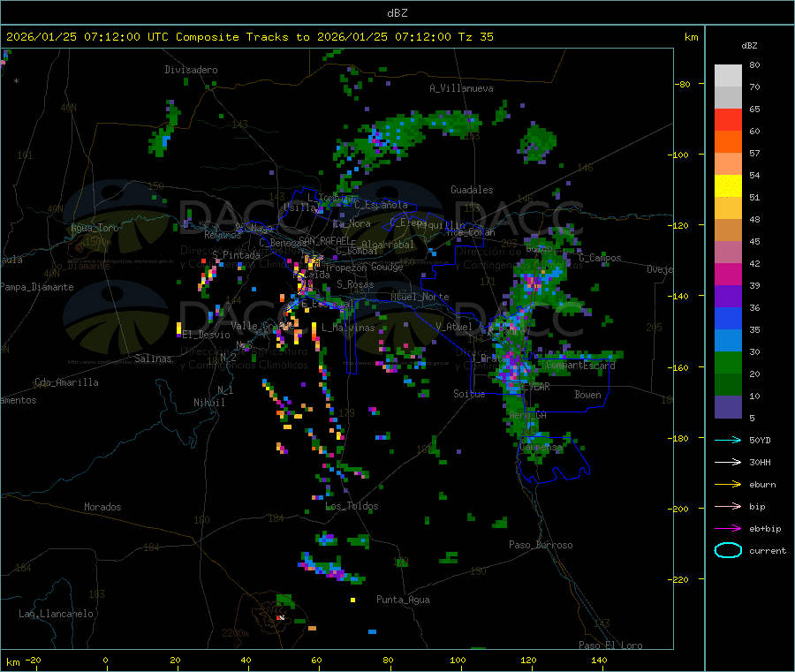Click the royal blue 36 dBZ swatch
Screen dimensions: 795x672
pos(728,318)
